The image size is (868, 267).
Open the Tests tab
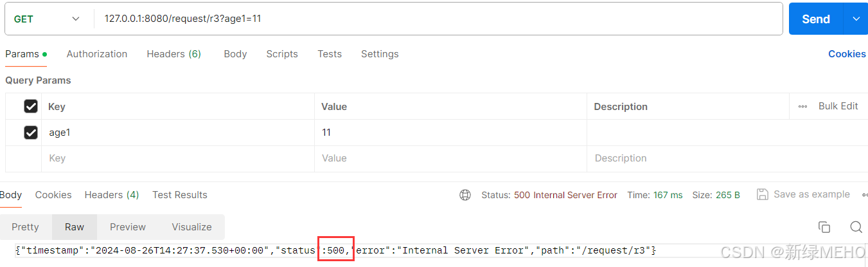[x=330, y=54]
